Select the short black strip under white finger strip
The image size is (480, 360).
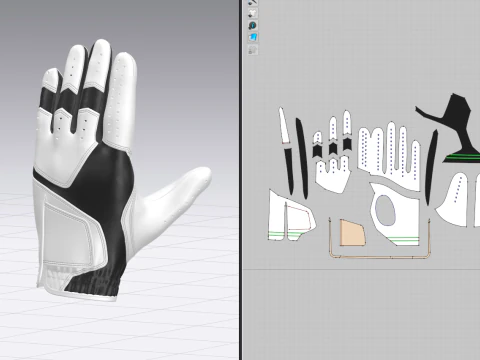point(289,170)
